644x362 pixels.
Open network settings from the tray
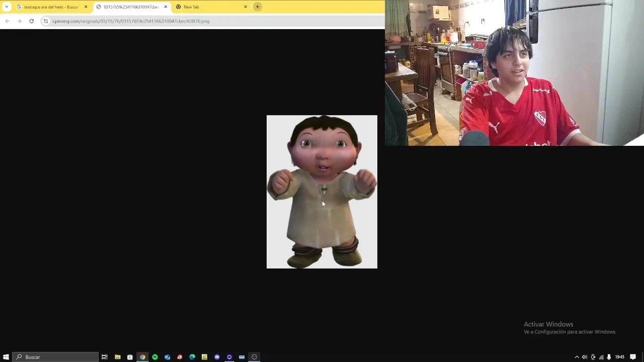[601, 357]
